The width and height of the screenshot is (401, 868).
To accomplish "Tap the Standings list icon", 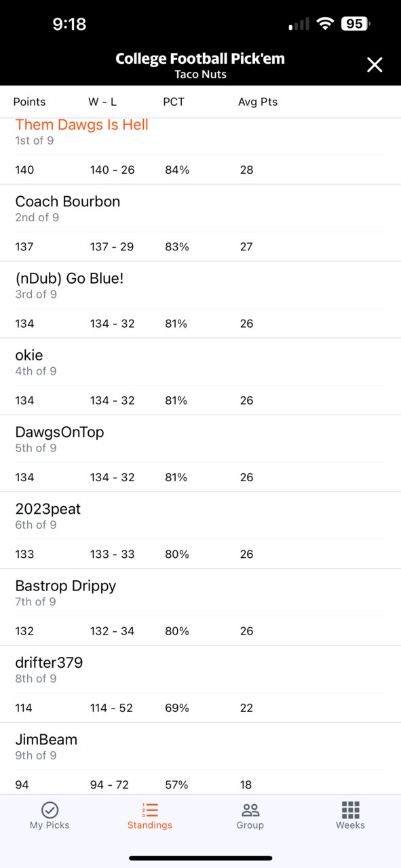I will 150,810.
